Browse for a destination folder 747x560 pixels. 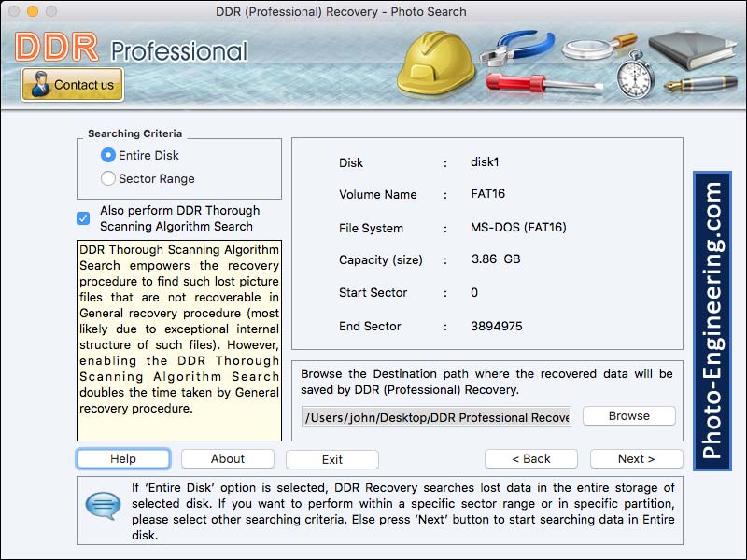(x=627, y=416)
